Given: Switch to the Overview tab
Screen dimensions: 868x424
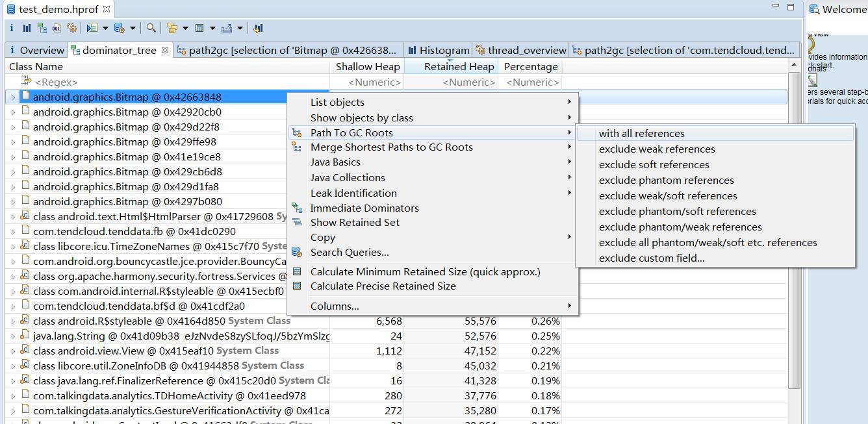Looking at the screenshot, I should point(36,50).
